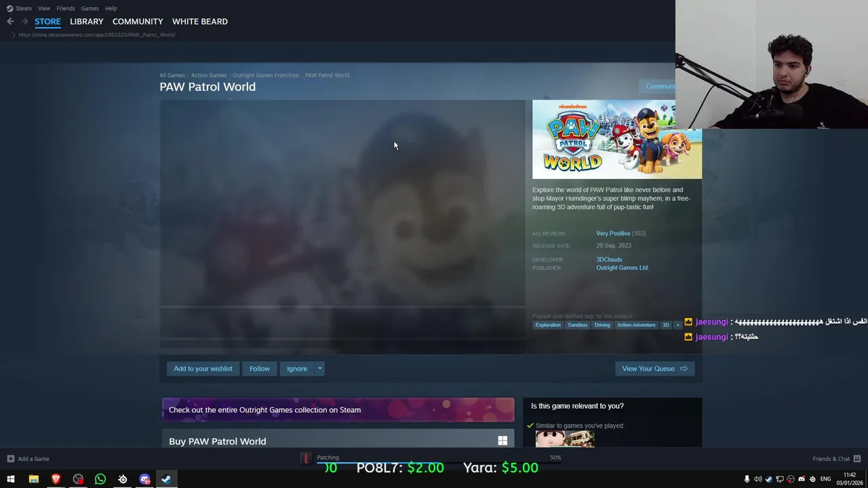This screenshot has width=868, height=488.
Task: Switch the ENG input language
Action: [x=825, y=479]
